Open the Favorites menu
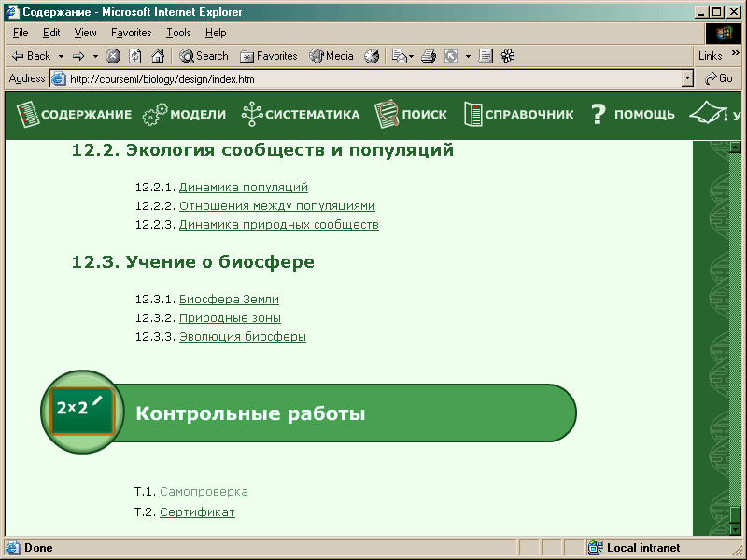 (x=131, y=33)
